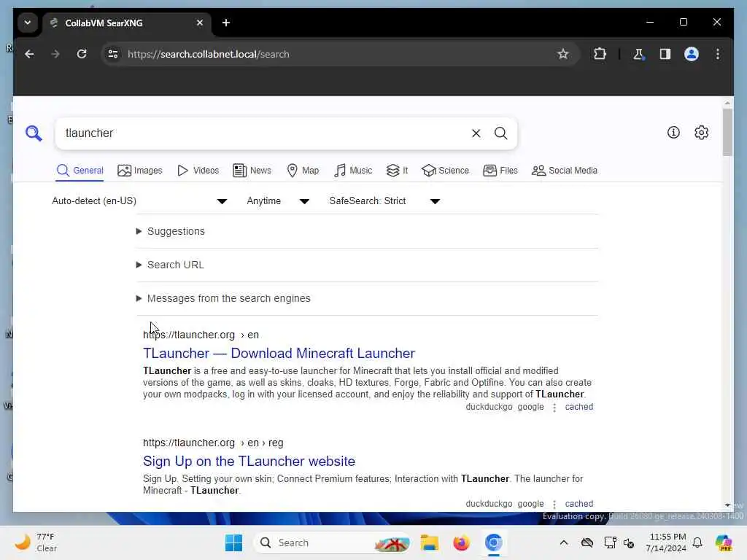Go back with browser back arrow
Screen dimensions: 747x560
[x=29, y=54]
